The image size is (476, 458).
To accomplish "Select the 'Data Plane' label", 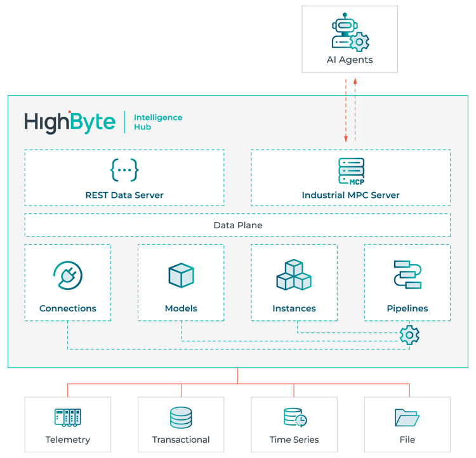I will click(238, 225).
